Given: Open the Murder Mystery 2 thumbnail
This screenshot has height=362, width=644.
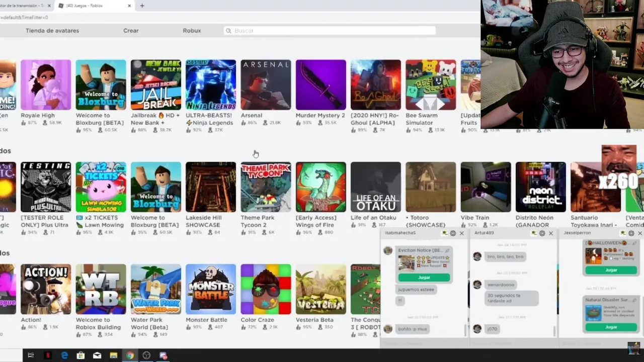Looking at the screenshot, I should pyautogui.click(x=321, y=85).
